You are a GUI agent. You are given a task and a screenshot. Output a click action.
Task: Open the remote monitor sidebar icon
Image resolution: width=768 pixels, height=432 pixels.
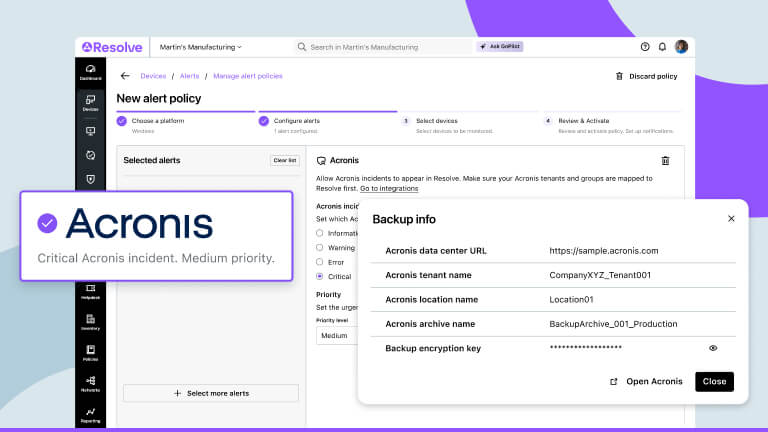(x=91, y=131)
